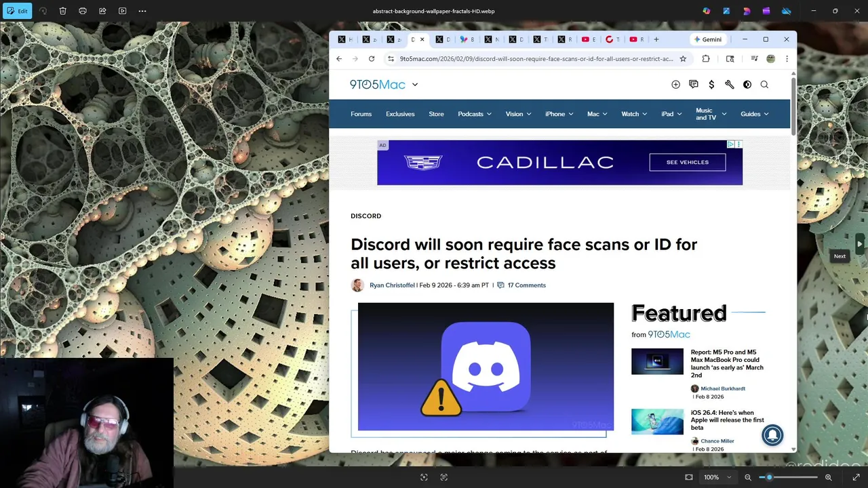
Task: Click the zoom slider handle in Photos
Action: pyautogui.click(x=769, y=477)
